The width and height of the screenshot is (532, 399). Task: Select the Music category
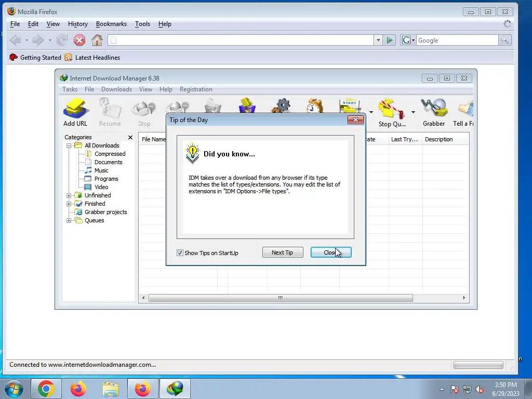point(101,170)
